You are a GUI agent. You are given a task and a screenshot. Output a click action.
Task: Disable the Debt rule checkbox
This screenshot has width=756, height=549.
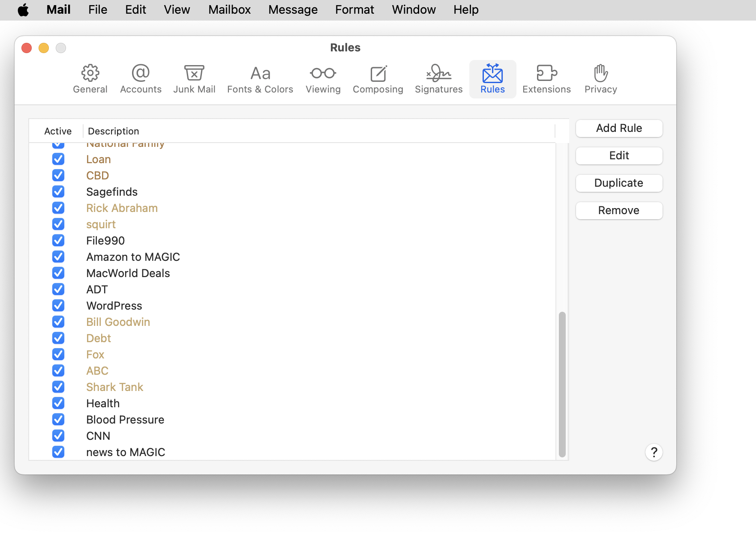[x=58, y=338]
